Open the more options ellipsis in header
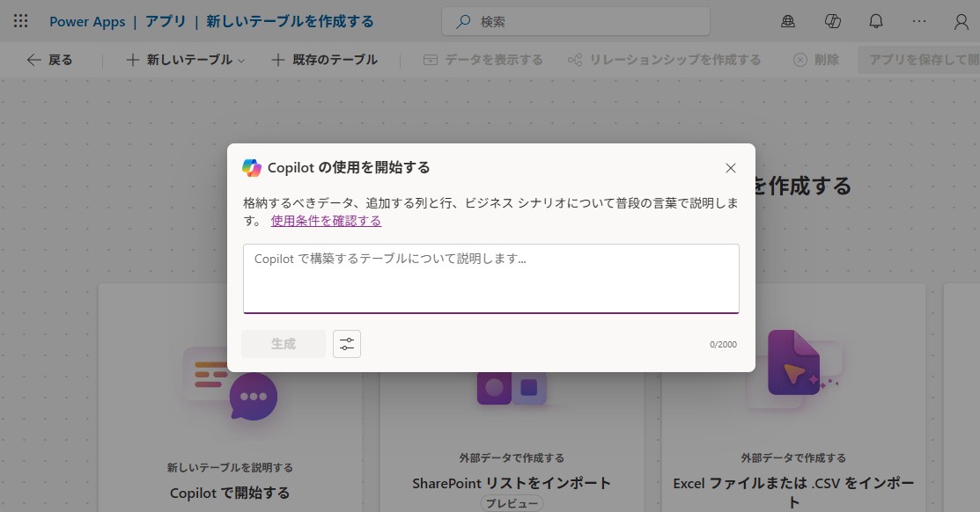Viewport: 980px width, 512px height. click(x=919, y=21)
